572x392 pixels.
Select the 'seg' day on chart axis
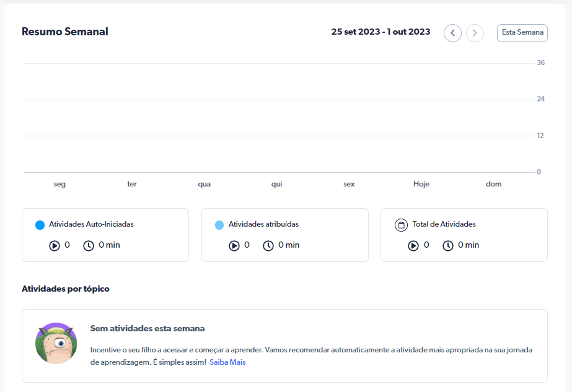point(59,184)
